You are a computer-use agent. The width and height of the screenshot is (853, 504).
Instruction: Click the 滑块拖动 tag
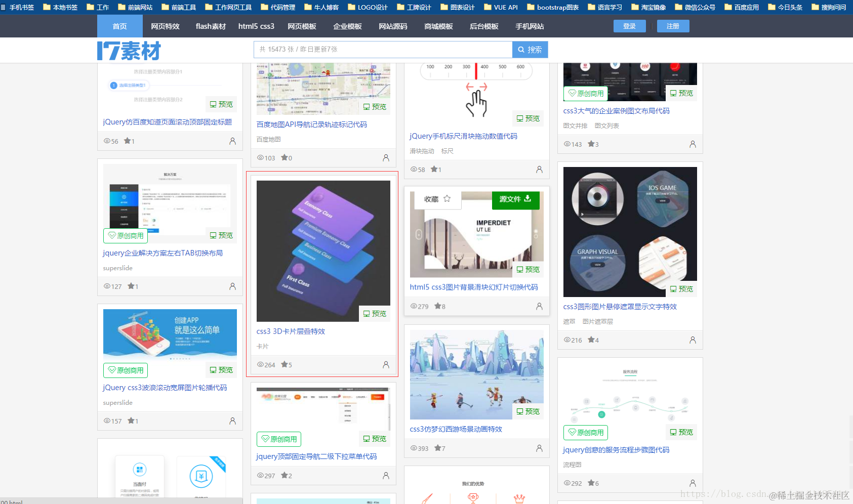422,151
